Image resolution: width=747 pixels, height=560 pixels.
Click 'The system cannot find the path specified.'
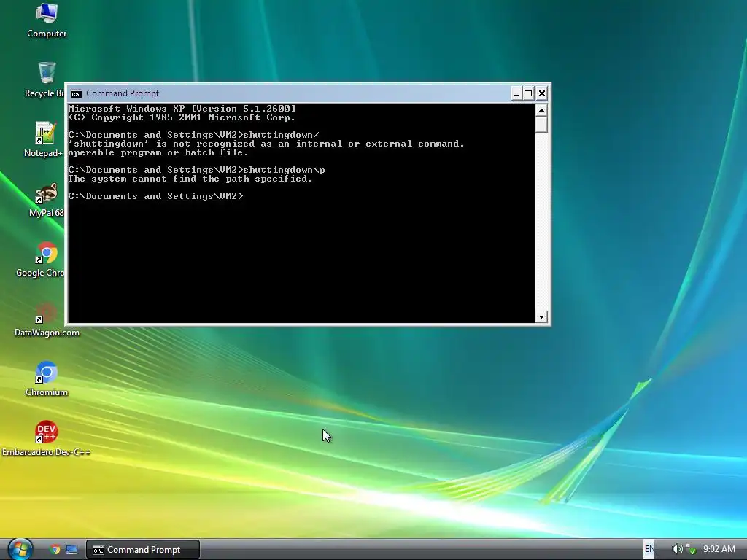190,179
